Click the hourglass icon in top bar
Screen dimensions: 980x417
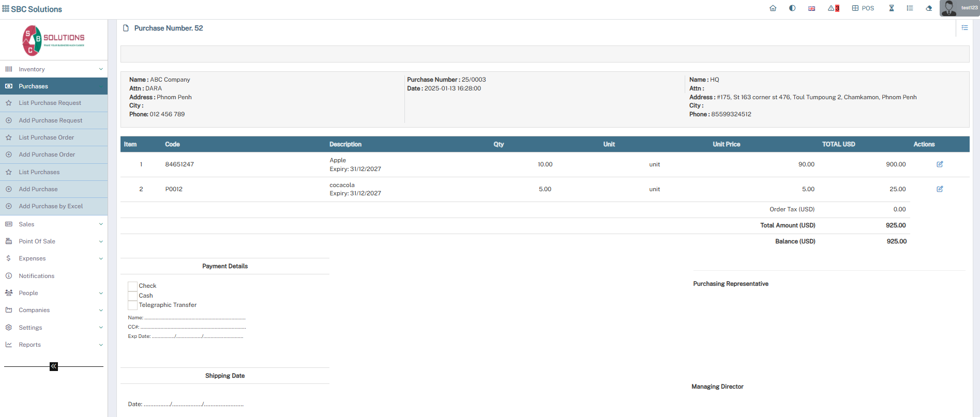892,8
